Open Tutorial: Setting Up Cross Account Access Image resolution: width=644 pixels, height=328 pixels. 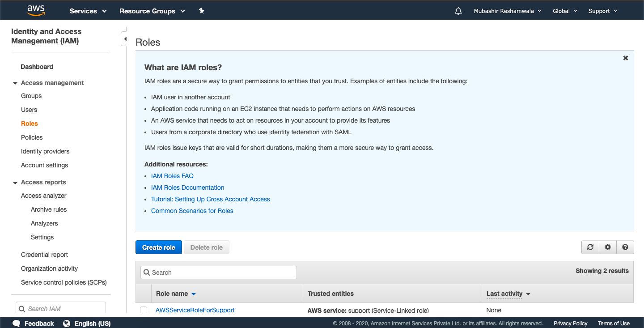tap(211, 199)
